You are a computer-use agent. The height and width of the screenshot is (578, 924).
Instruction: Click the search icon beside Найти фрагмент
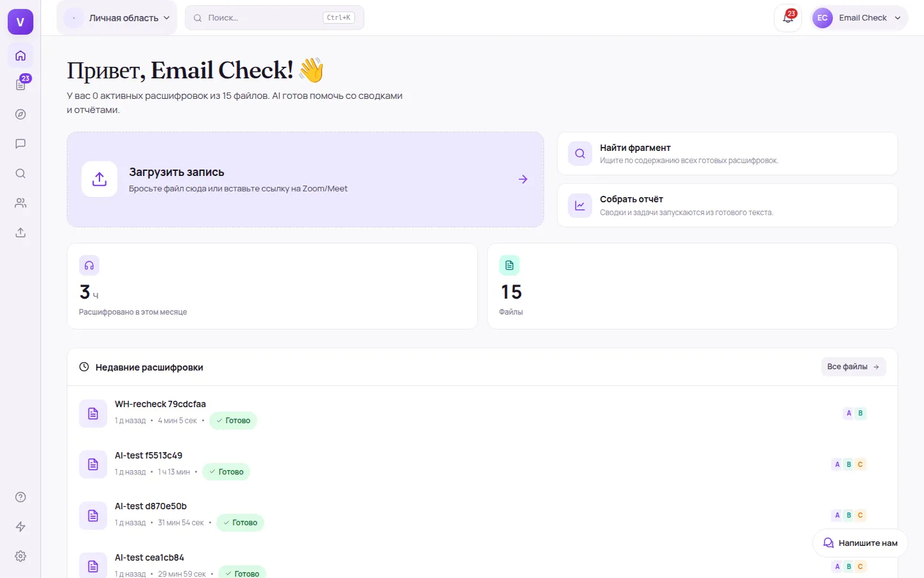pos(580,153)
